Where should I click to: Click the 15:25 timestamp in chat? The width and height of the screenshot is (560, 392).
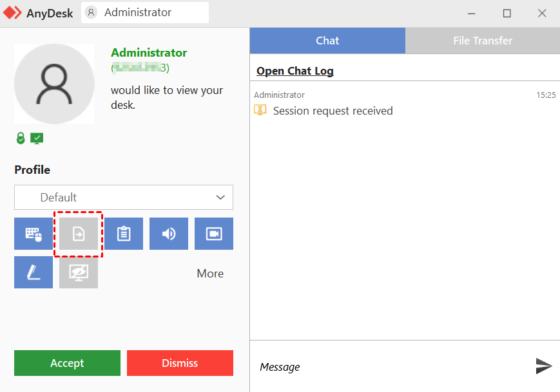[546, 95]
